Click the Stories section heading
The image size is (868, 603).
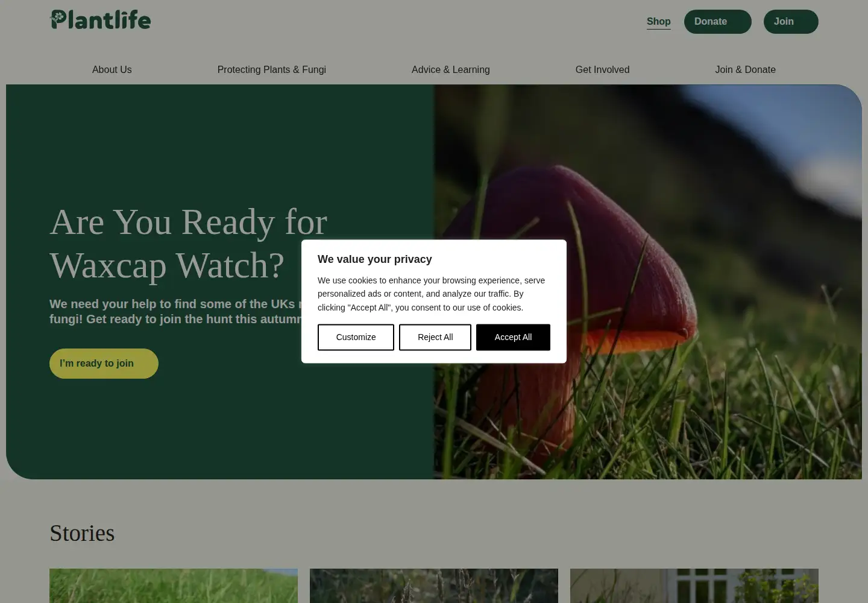[x=82, y=533]
